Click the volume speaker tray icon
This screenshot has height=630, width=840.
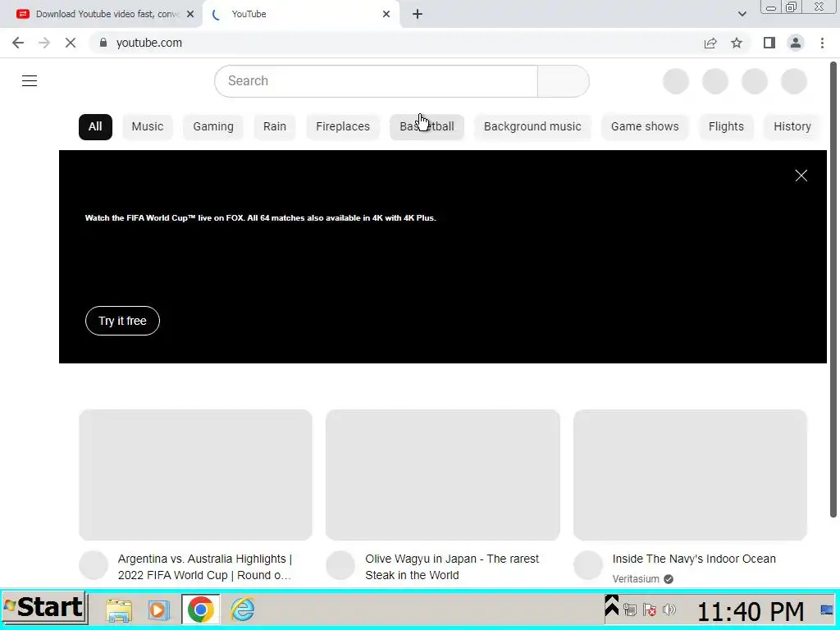click(x=669, y=609)
